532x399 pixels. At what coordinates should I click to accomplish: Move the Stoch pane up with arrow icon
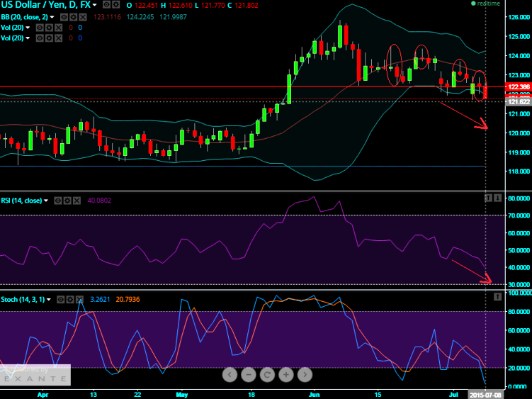497,297
